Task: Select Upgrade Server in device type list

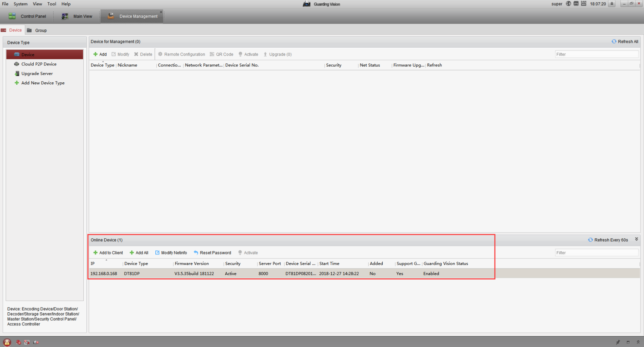Action: (37, 73)
